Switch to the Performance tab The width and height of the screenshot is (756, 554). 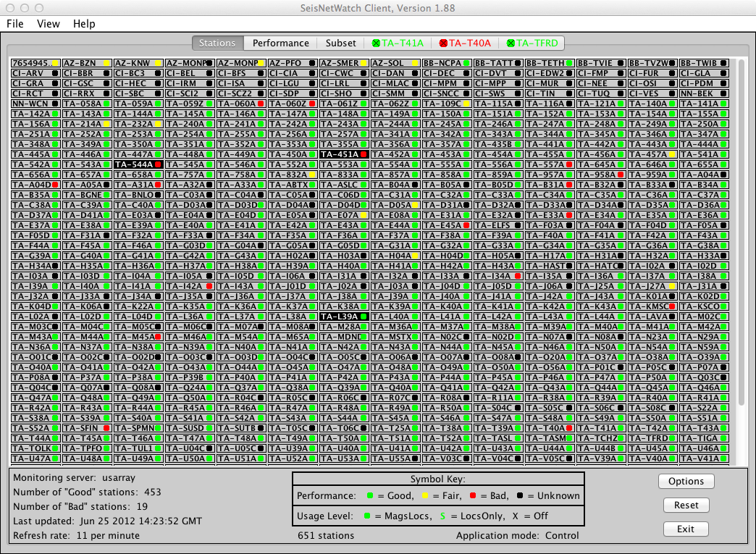[281, 43]
